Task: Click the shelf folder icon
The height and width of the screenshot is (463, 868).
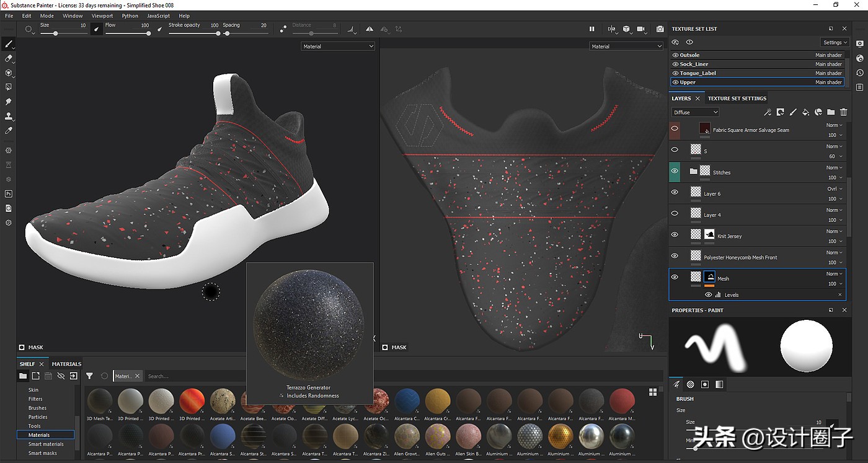Action: [x=23, y=376]
